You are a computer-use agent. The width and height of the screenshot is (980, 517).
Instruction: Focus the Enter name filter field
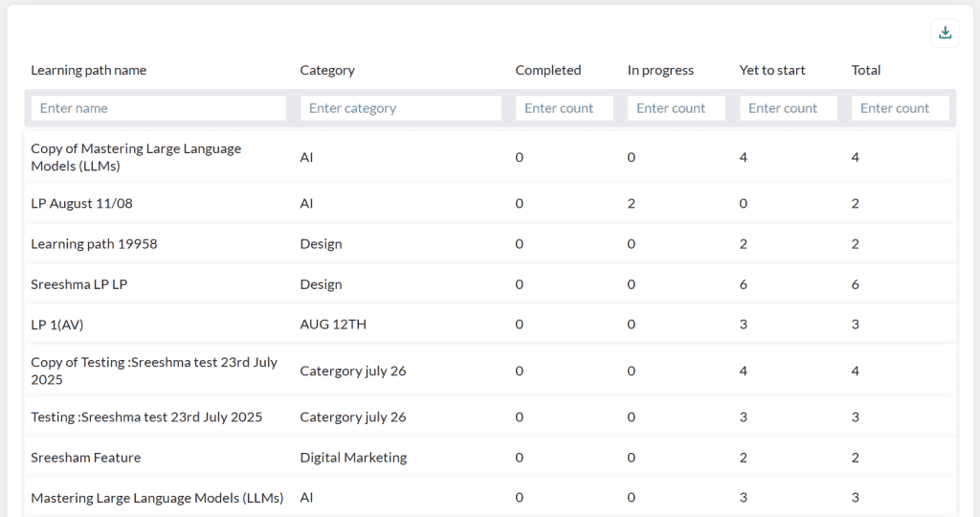159,108
